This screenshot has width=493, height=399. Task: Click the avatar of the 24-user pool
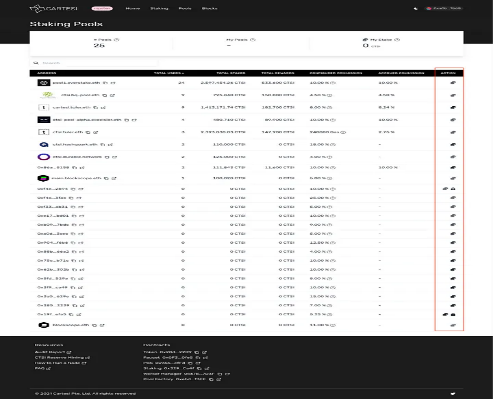(x=44, y=83)
